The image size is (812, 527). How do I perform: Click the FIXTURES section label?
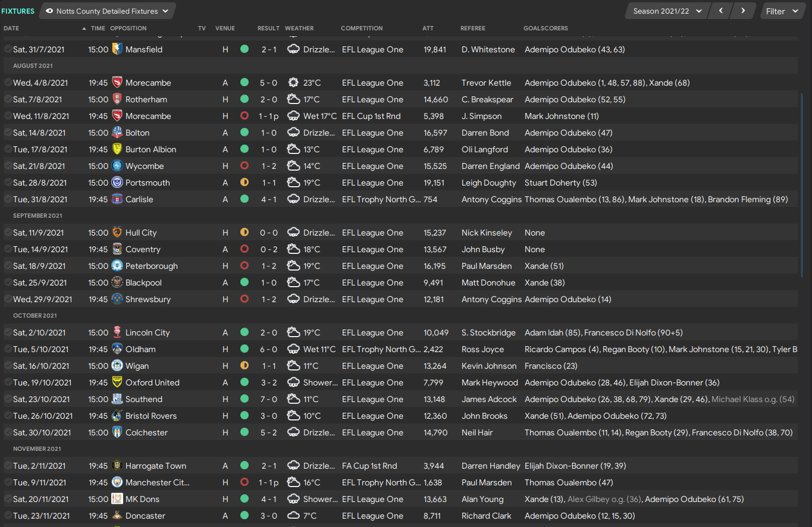pos(18,11)
